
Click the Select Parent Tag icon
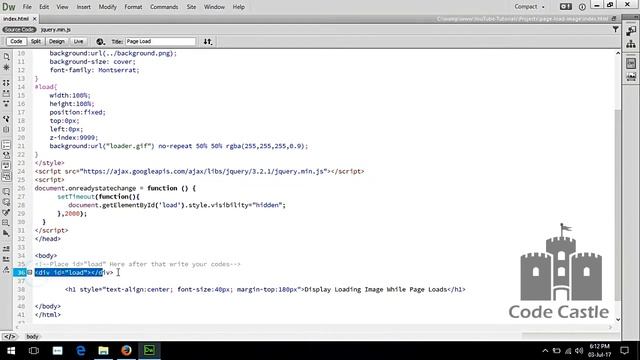click(6, 119)
